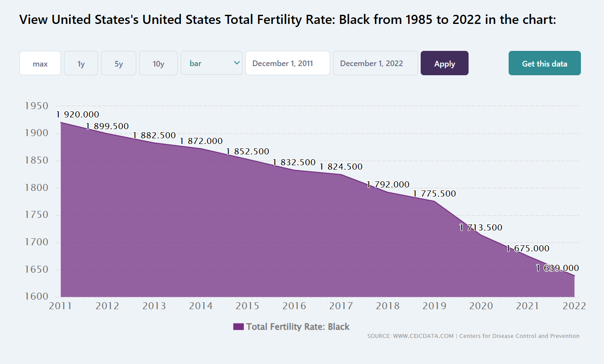Select the 1 920.000 data point label
The image size is (604, 364).
[x=78, y=115]
